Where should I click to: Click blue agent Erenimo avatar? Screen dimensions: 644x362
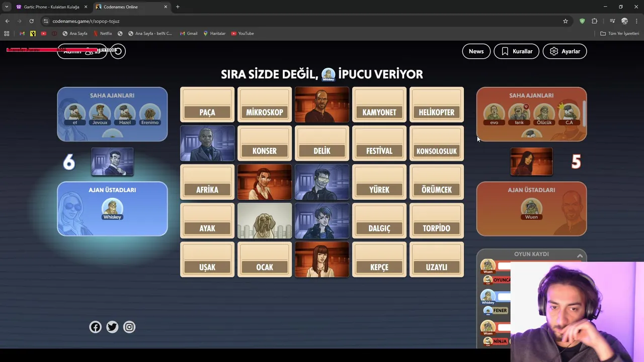(150, 114)
